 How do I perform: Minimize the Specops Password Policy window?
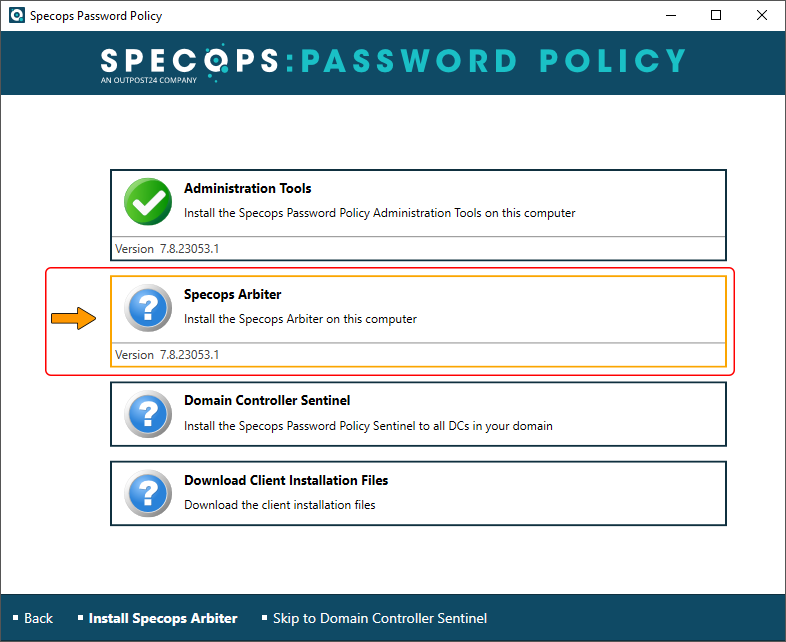click(x=671, y=16)
